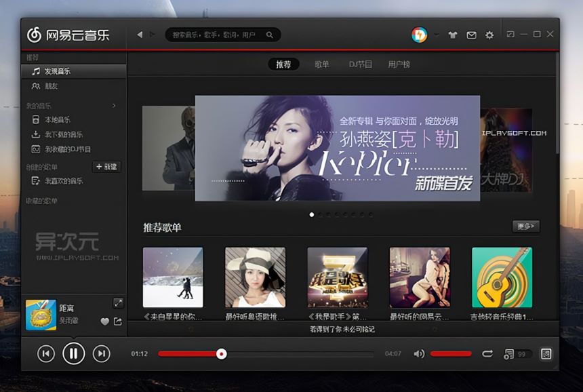Click the red volume slider
This screenshot has height=392, width=583.
(451, 354)
